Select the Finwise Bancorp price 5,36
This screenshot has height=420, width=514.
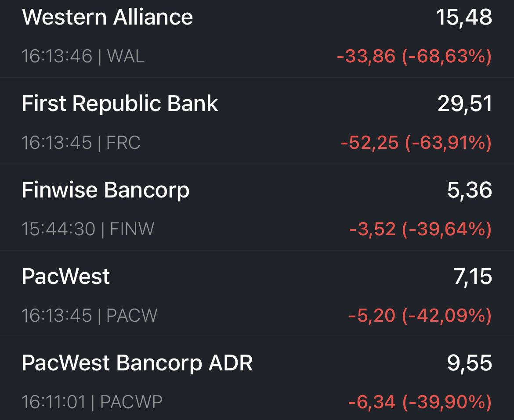click(x=470, y=190)
